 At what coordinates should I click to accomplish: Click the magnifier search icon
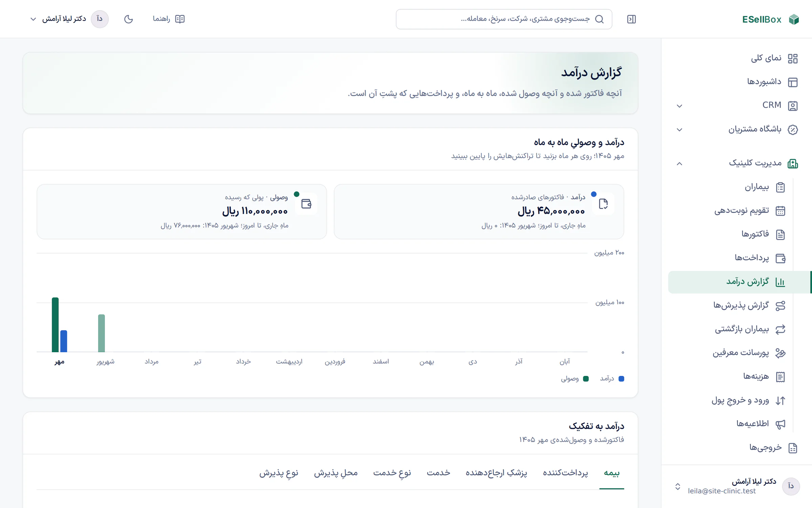[x=599, y=19]
